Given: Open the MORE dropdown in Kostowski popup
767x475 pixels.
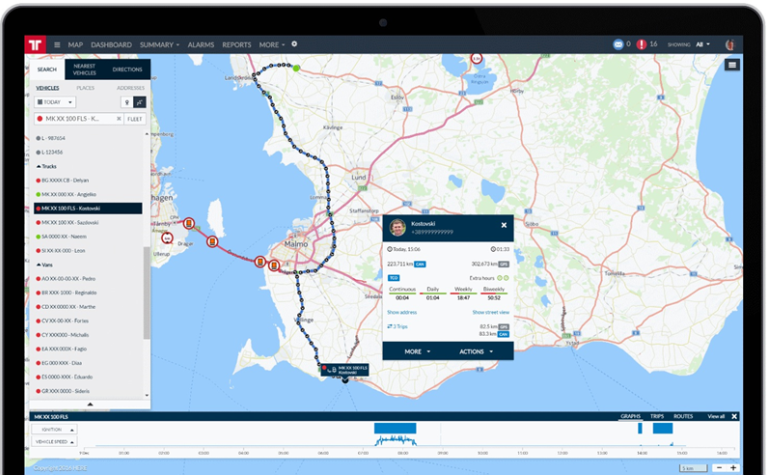Looking at the screenshot, I should pos(417,351).
